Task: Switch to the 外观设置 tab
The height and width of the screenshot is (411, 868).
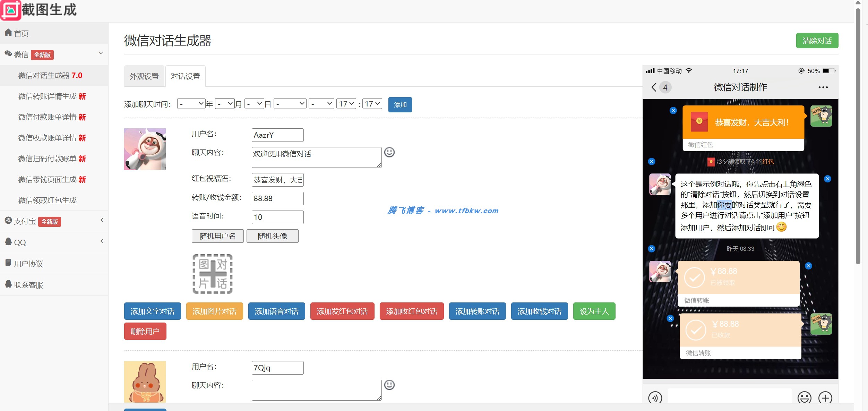Action: click(144, 76)
